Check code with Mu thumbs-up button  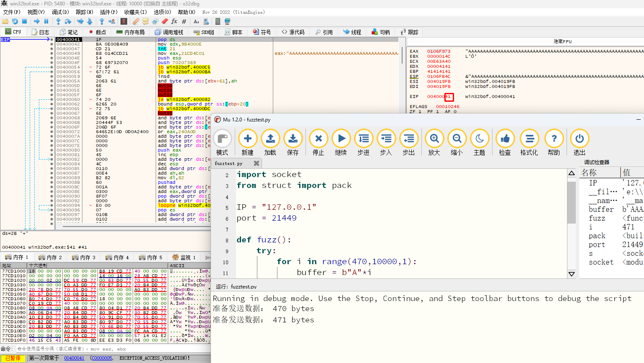tap(505, 142)
